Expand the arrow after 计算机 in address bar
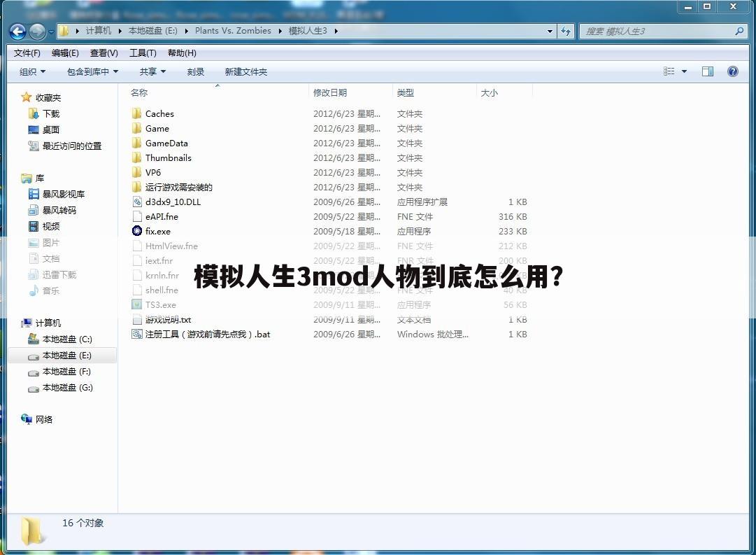Image resolution: width=756 pixels, height=555 pixels. (x=120, y=31)
